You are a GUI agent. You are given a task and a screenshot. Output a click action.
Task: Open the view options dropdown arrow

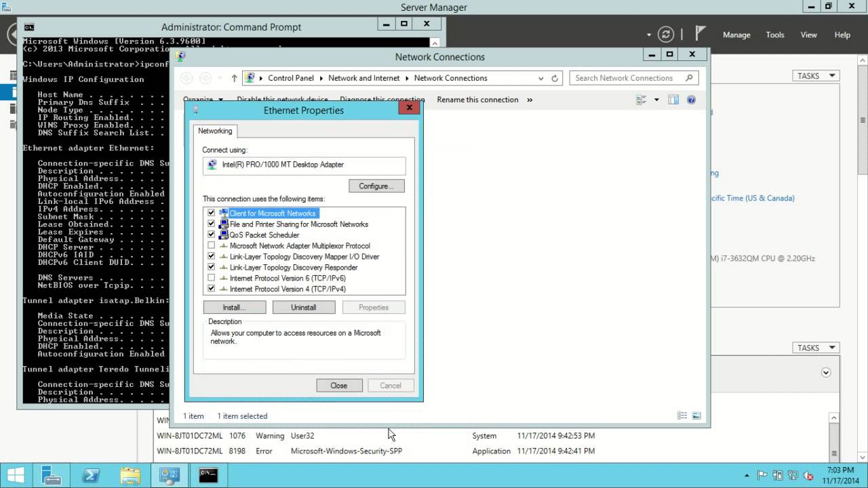656,100
